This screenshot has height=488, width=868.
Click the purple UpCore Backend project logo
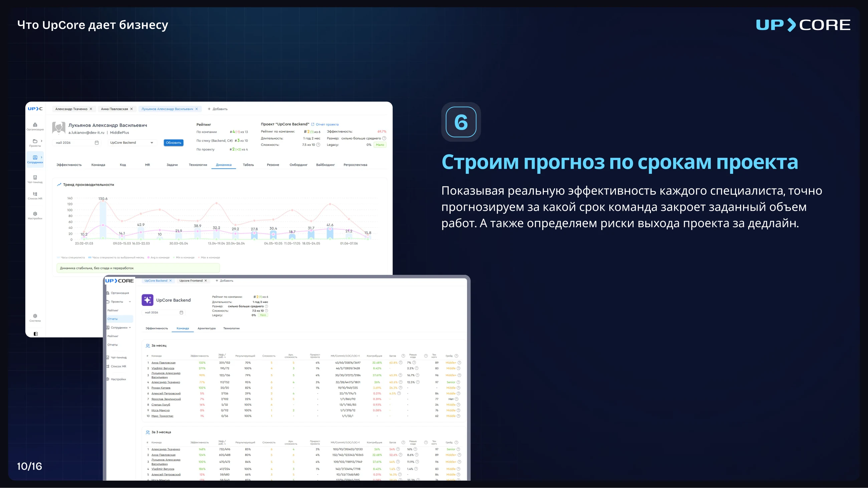point(148,300)
